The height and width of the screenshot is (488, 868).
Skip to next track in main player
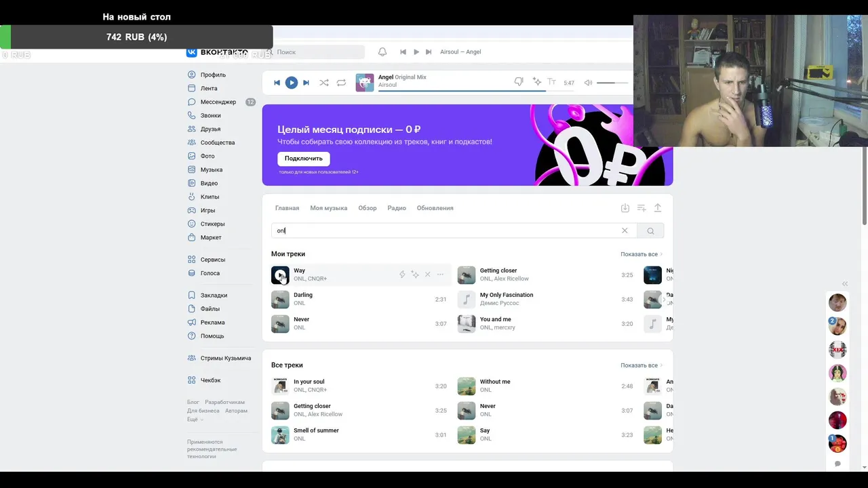coord(306,83)
